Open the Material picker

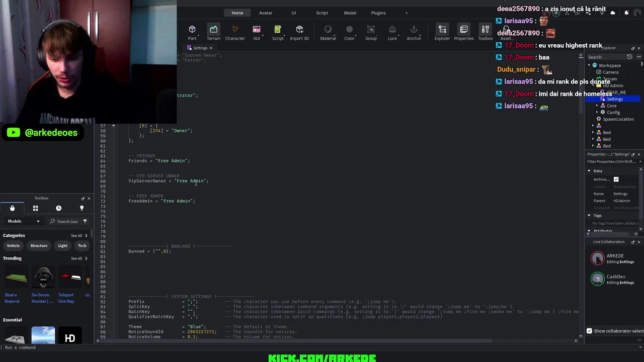pos(328,32)
